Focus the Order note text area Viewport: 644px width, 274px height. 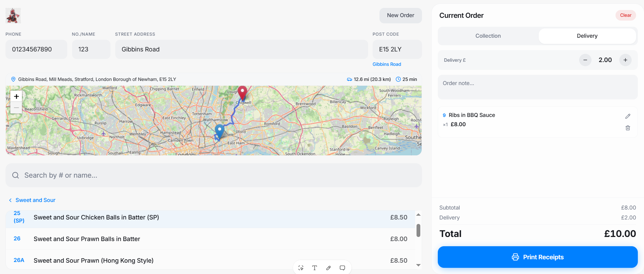(x=538, y=87)
